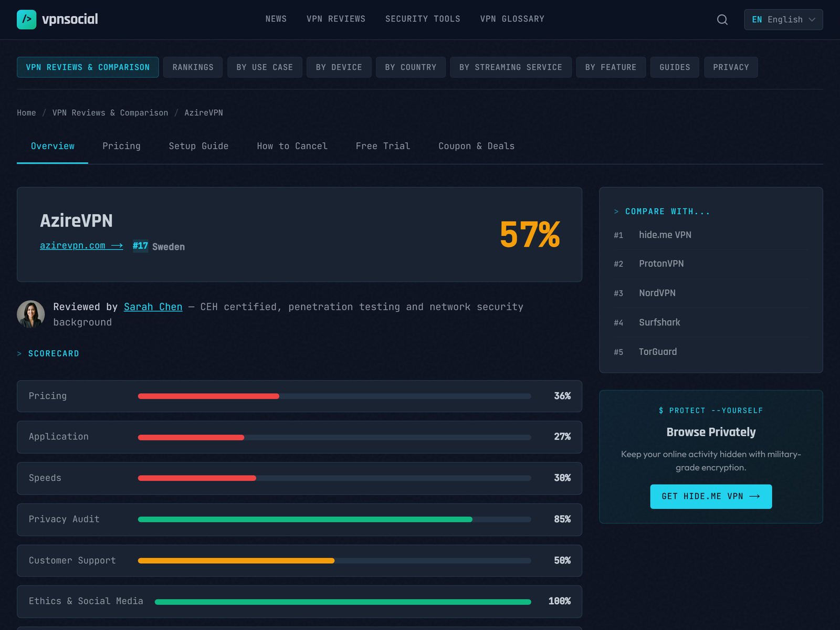The image size is (840, 630).
Task: Switch to the Overview tab
Action: point(52,146)
